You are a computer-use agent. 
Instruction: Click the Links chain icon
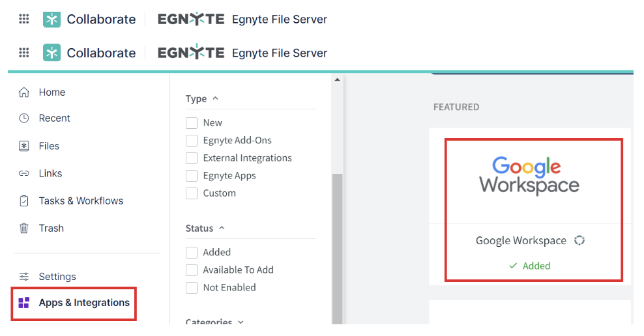click(24, 173)
